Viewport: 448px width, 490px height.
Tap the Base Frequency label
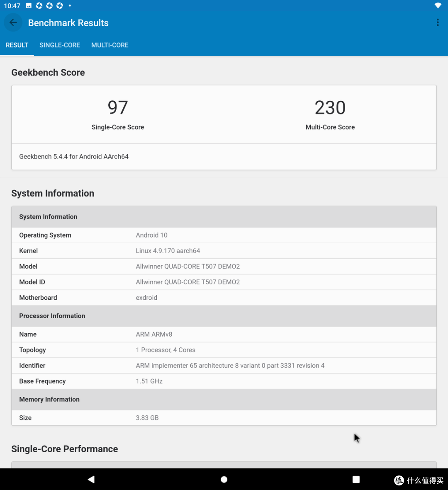click(x=42, y=381)
